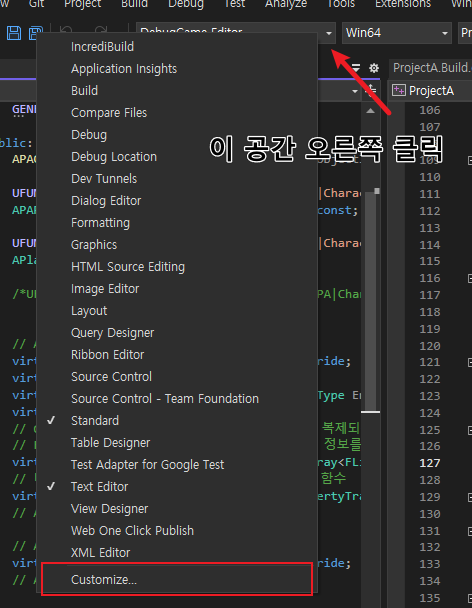
Task: Enable the Formatting toolbar
Action: 177,223
